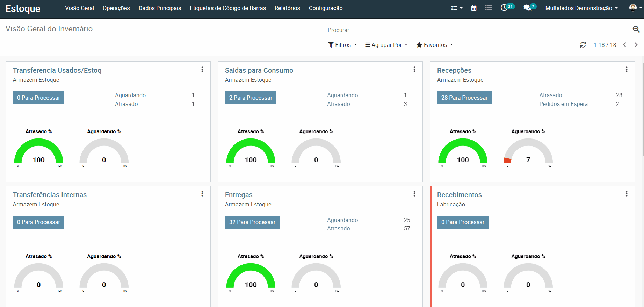Open the Relatórios menu
644x307 pixels.
[287, 8]
